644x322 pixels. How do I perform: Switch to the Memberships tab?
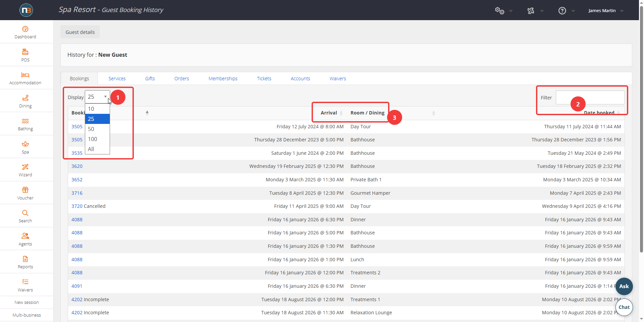coord(223,79)
